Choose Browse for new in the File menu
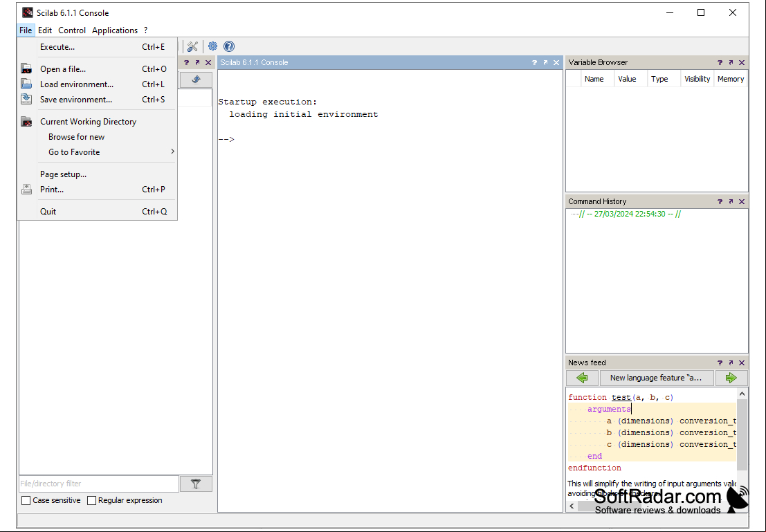Screen dimensions: 766x532 (x=97, y=137)
